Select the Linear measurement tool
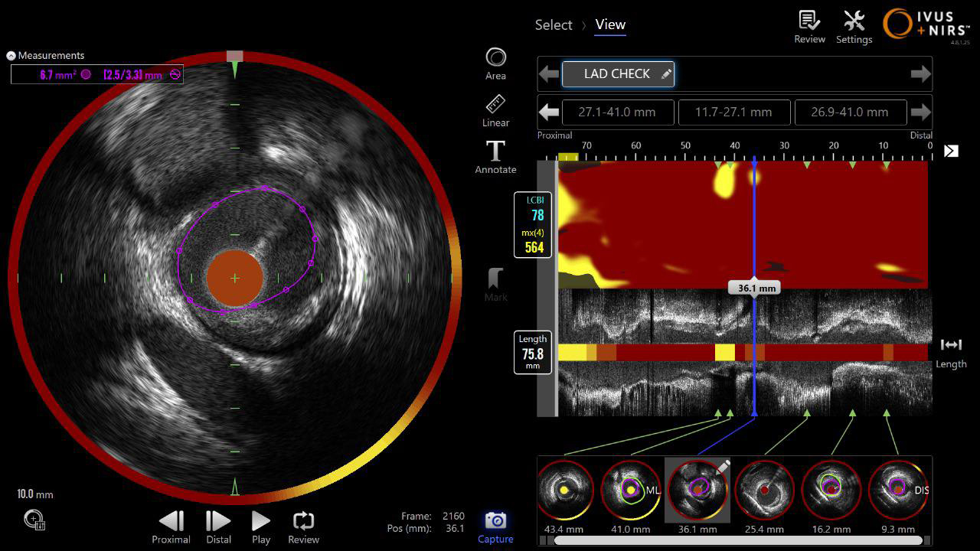The width and height of the screenshot is (980, 551). [x=495, y=106]
